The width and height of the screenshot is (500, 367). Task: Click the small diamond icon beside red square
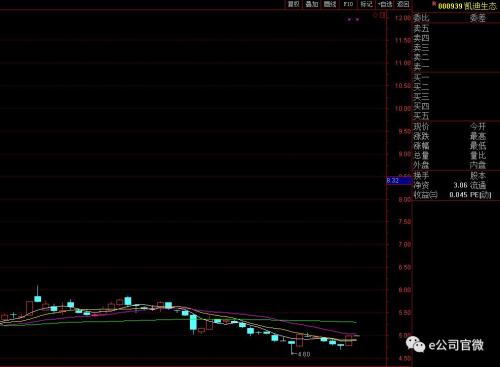click(x=375, y=15)
